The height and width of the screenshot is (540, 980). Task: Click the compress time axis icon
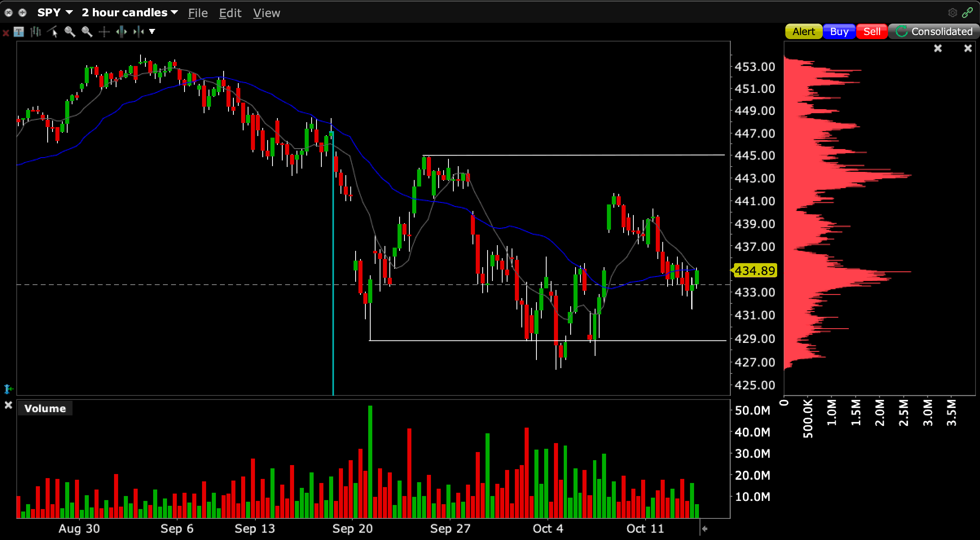138,32
